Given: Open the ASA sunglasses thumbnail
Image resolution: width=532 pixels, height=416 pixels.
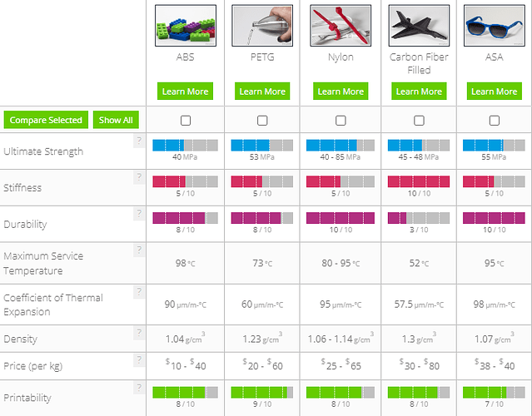Looking at the screenshot, I should 495,26.
